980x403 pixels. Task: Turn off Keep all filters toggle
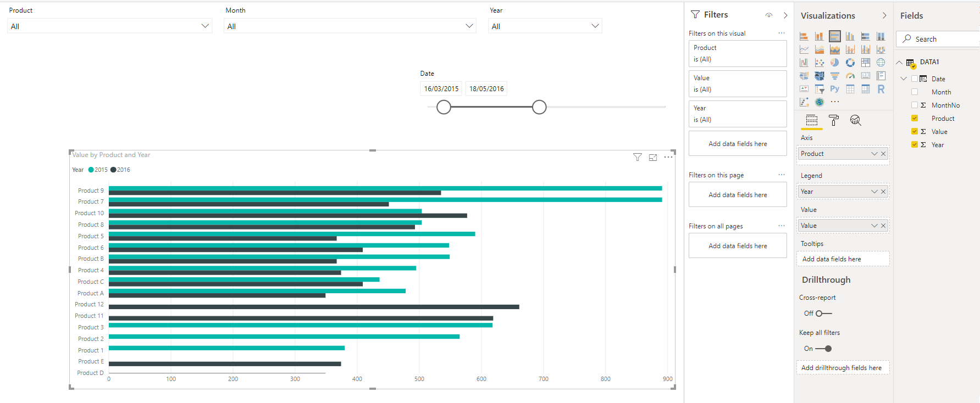click(x=823, y=349)
